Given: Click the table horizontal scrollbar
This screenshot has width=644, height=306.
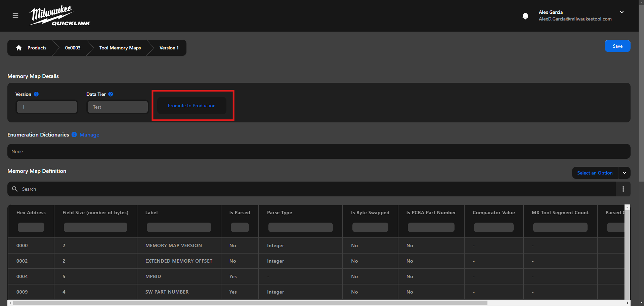Looking at the screenshot, I should (x=250, y=303).
